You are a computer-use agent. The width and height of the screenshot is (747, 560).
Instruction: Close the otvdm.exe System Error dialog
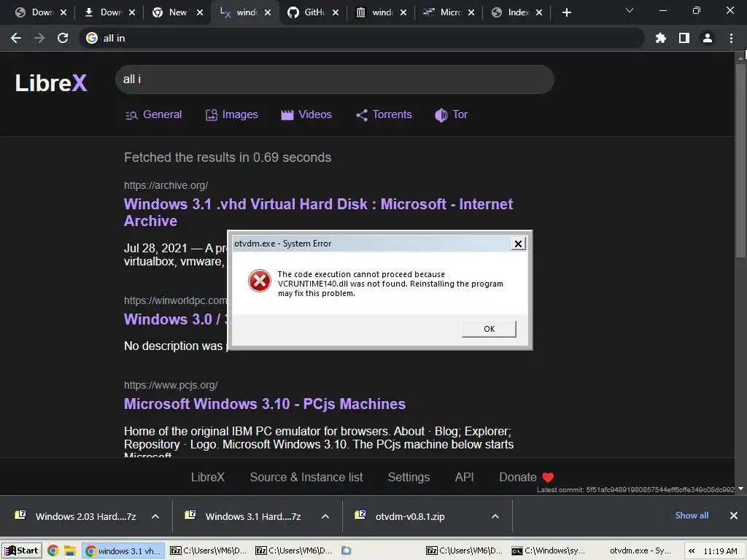pyautogui.click(x=518, y=244)
